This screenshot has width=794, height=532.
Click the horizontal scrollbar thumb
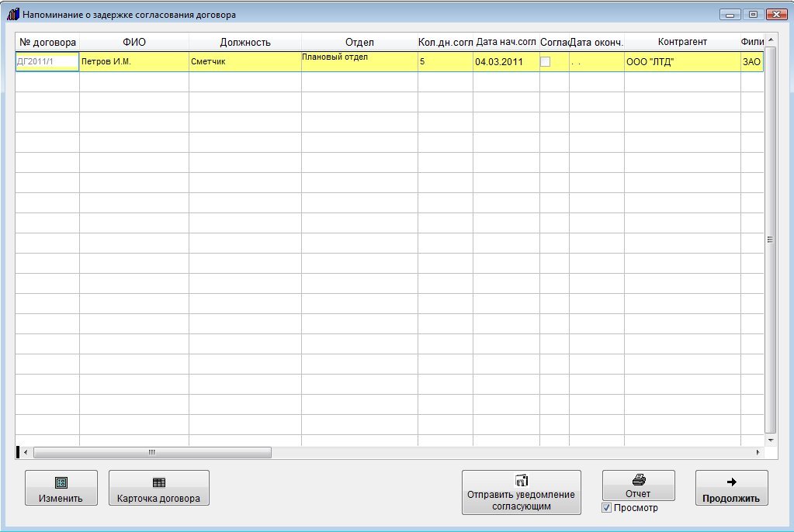coord(152,453)
